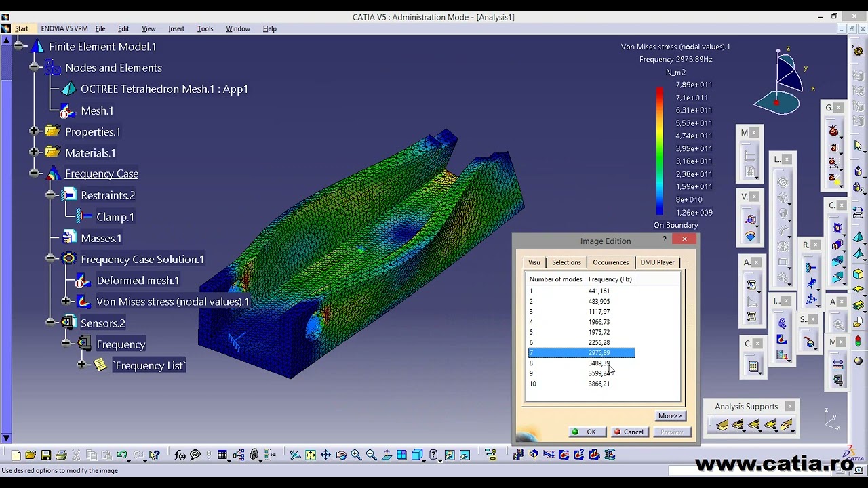Image resolution: width=868 pixels, height=488 pixels.
Task: Switch to the Visu tab
Action: [534, 262]
